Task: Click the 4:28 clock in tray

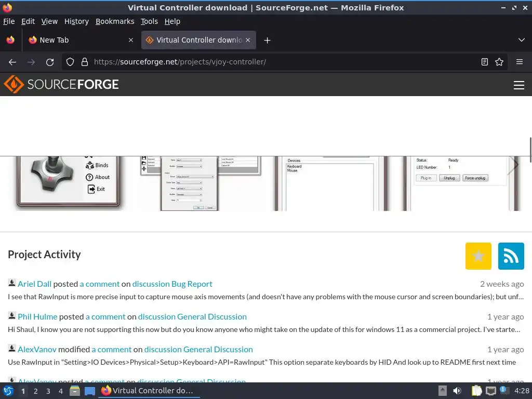Action: pyautogui.click(x=522, y=391)
